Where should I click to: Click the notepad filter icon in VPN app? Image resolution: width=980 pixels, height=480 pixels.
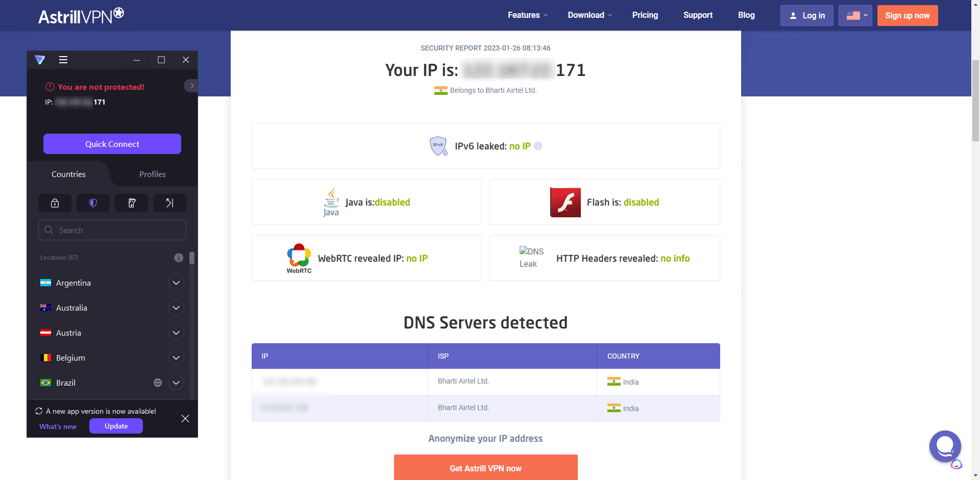pos(132,203)
